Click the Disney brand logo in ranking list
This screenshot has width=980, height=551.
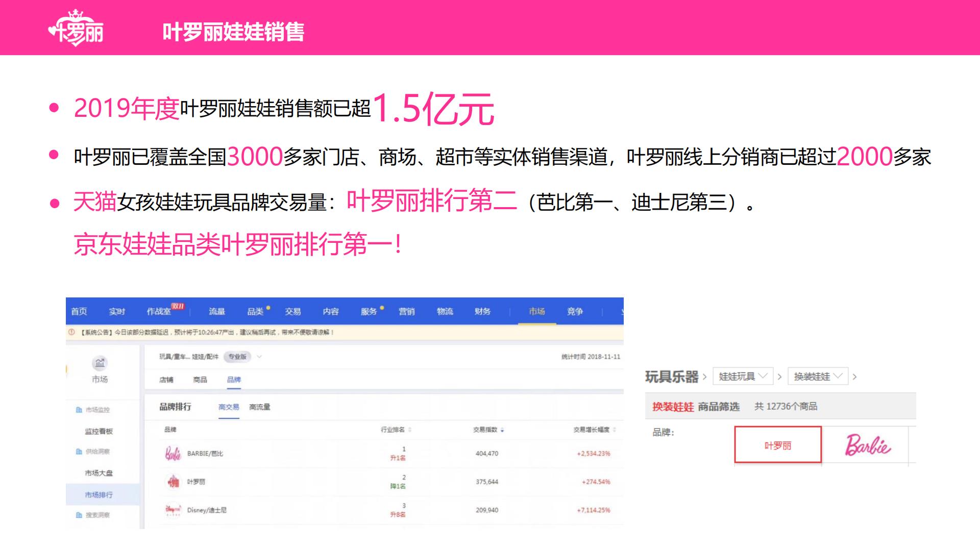(x=173, y=510)
